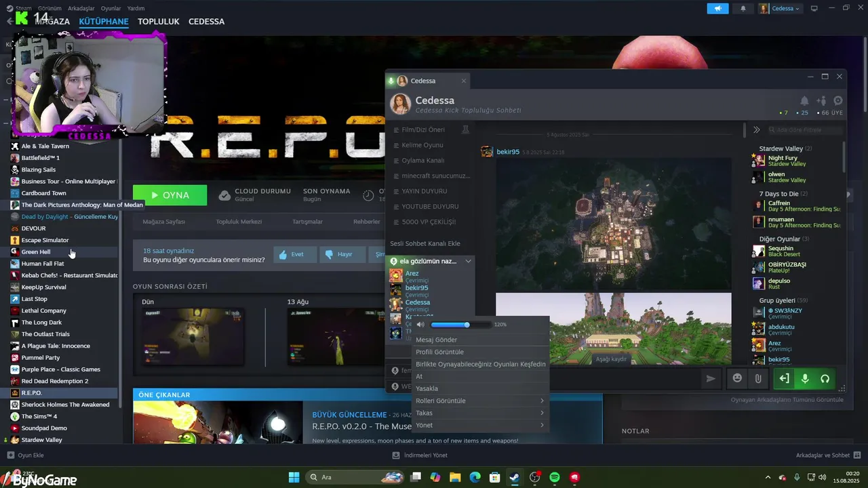Leave the voice channel via exit icon
This screenshot has height=488, width=868.
784,378
